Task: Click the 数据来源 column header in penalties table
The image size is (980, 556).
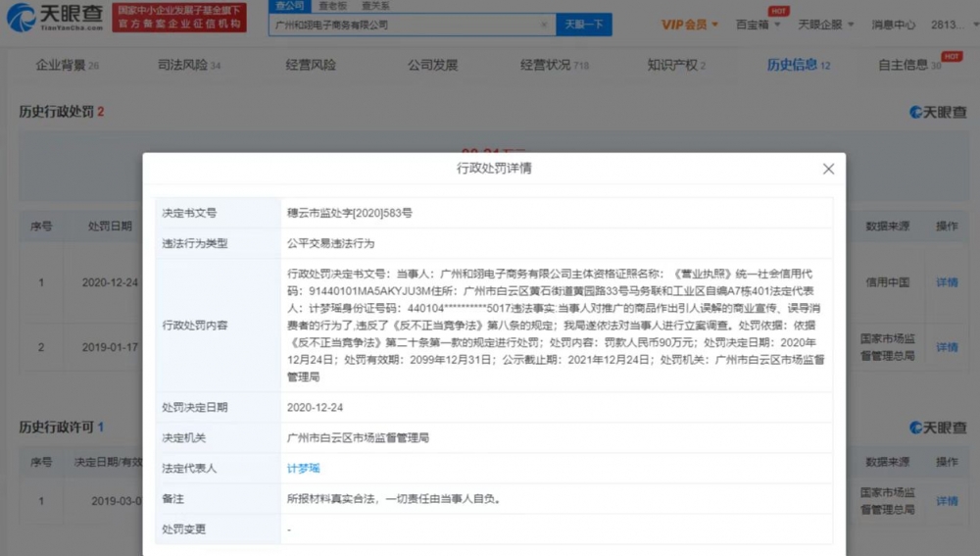Action: 888,227
